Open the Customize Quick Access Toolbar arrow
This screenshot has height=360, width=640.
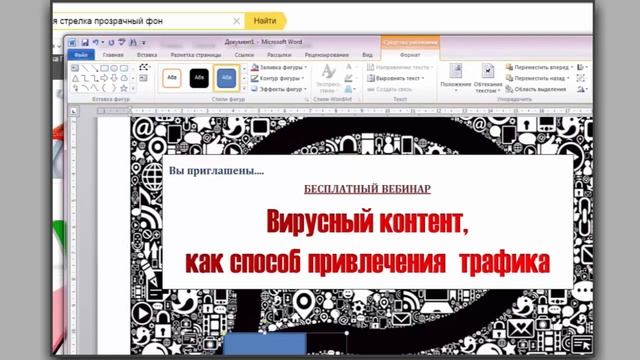[x=144, y=42]
